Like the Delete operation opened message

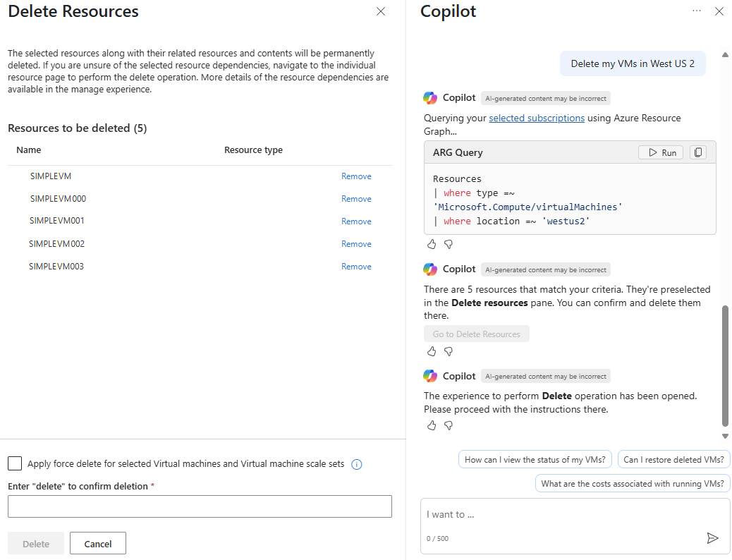tap(432, 425)
